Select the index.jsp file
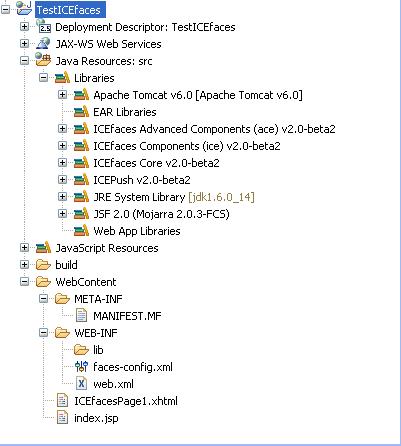Image resolution: width=401 pixels, height=446 pixels. pos(96,418)
